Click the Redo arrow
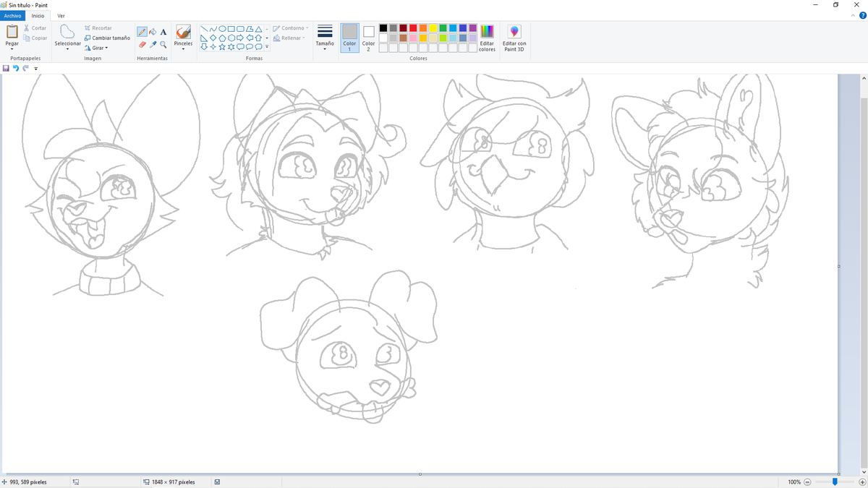868x488 pixels. pyautogui.click(x=25, y=68)
